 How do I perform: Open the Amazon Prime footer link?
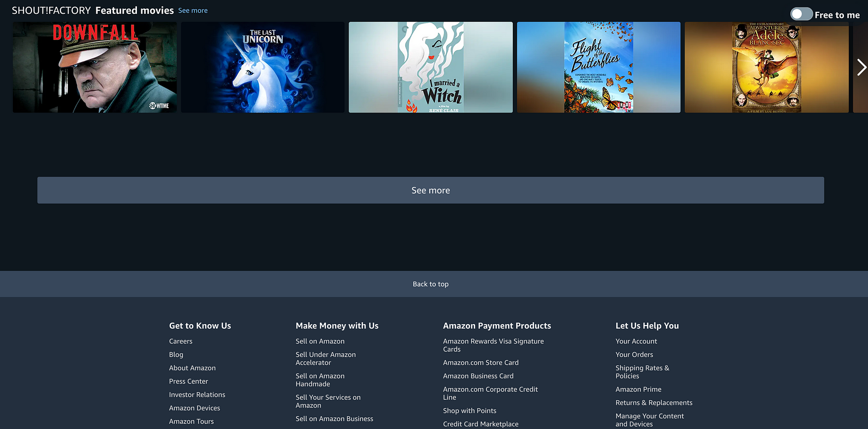[x=638, y=389]
